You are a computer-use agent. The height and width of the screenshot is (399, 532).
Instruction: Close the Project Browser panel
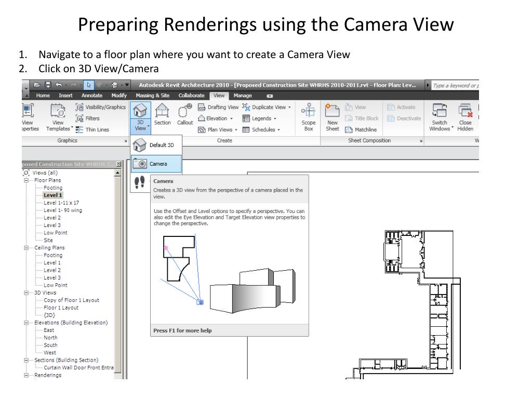point(118,164)
